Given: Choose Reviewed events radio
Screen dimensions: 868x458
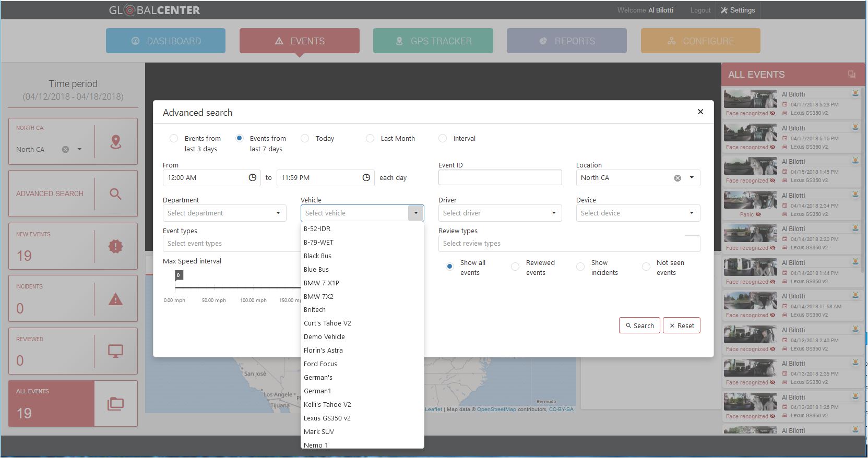Looking at the screenshot, I should tap(515, 267).
